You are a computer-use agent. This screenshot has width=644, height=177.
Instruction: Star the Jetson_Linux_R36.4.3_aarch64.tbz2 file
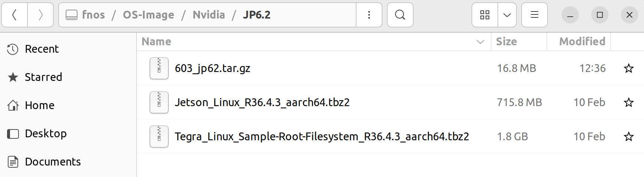(x=628, y=102)
